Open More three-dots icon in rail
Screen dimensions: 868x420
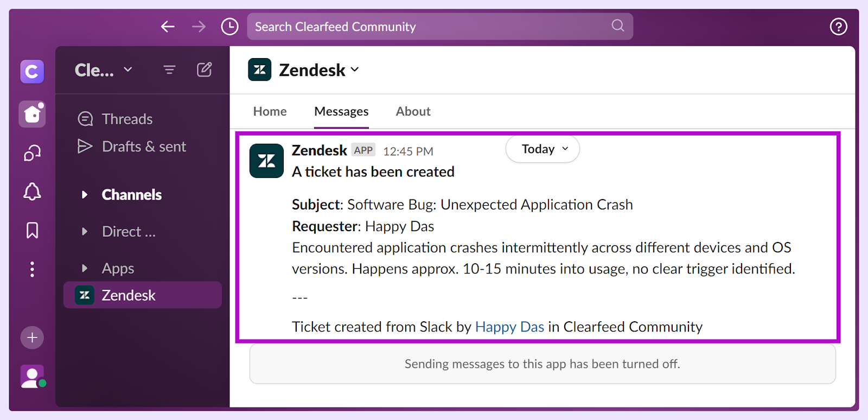point(32,269)
